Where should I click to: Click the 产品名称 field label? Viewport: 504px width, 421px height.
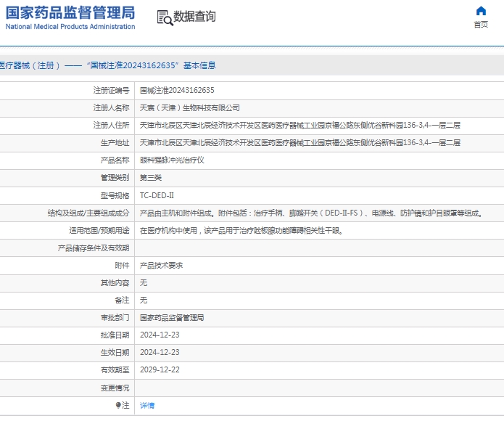tap(115, 160)
